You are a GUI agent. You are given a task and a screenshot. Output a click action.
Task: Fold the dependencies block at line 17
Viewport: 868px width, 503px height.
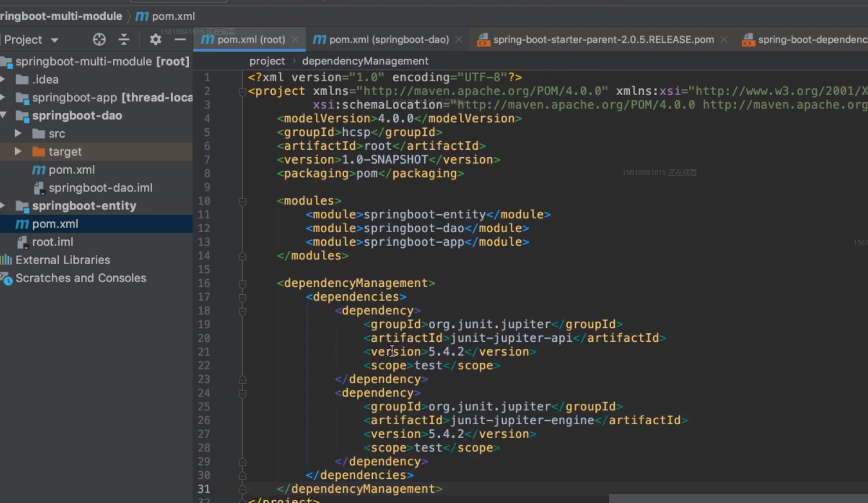click(x=242, y=297)
